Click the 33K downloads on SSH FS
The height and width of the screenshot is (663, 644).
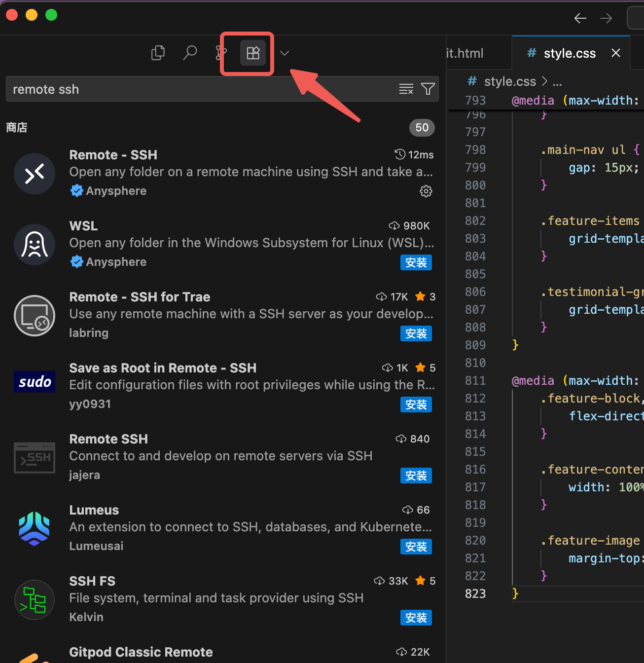pyautogui.click(x=391, y=581)
